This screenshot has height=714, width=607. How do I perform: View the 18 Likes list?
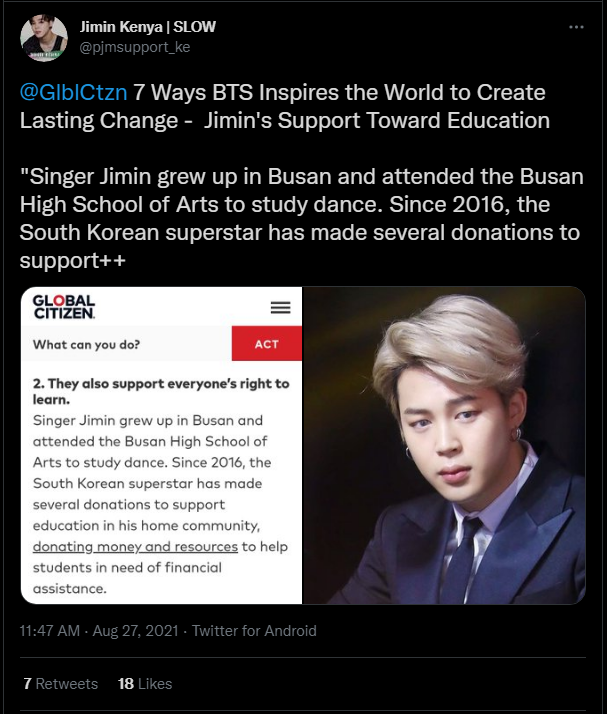coord(145,683)
